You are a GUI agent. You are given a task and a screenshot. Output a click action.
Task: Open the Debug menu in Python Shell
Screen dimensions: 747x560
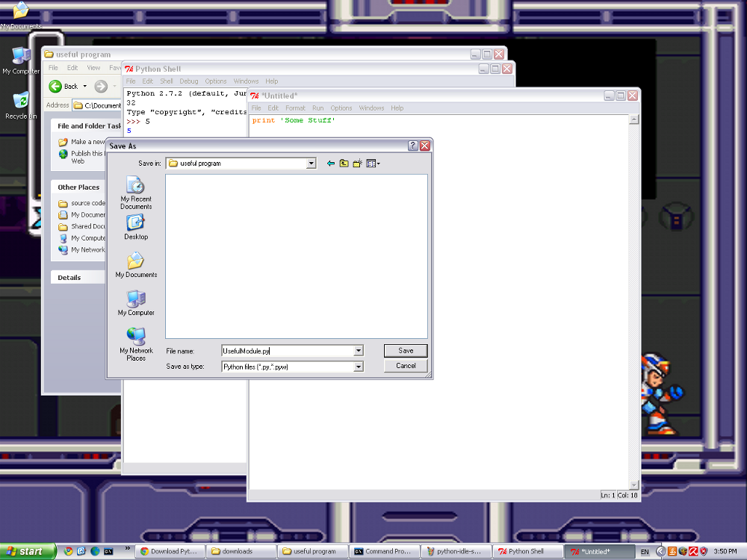(188, 81)
